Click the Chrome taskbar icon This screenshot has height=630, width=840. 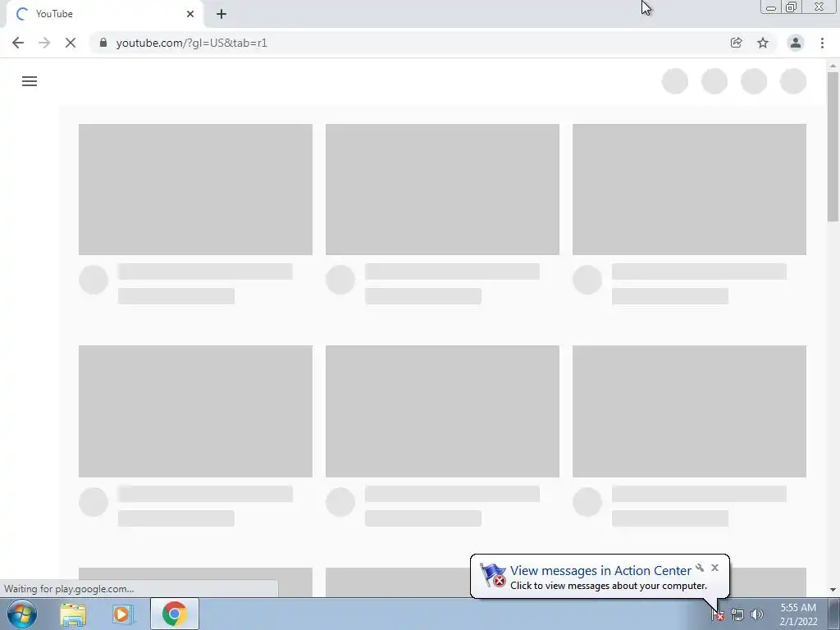click(x=175, y=614)
